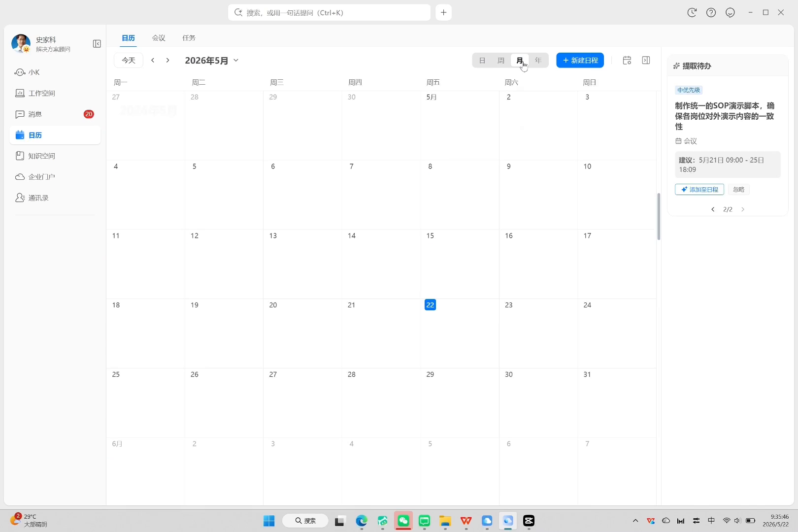
Task: Click user avatar 史家科
Action: click(21, 44)
